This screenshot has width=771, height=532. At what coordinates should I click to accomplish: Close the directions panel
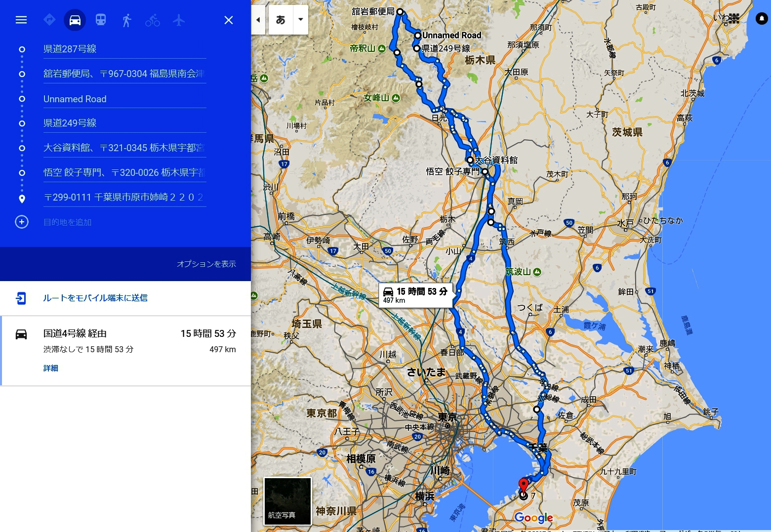coord(229,20)
